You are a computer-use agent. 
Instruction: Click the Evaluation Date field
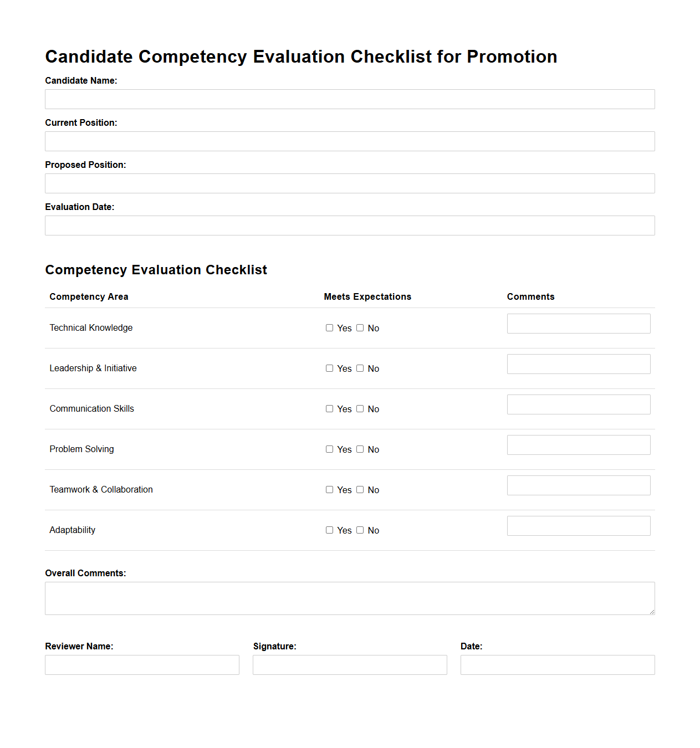click(x=350, y=226)
